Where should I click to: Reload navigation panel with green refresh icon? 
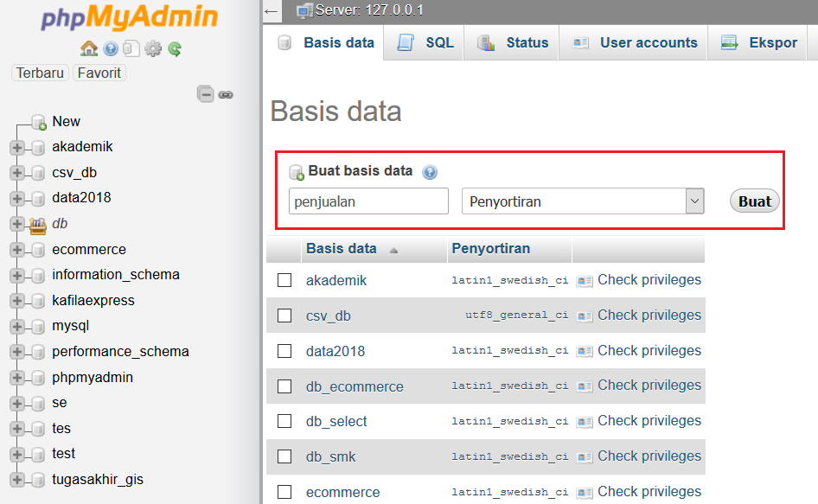pyautogui.click(x=175, y=49)
